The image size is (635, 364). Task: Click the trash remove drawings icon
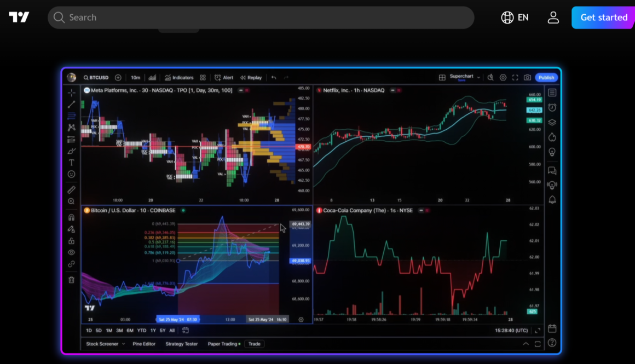coord(71,280)
